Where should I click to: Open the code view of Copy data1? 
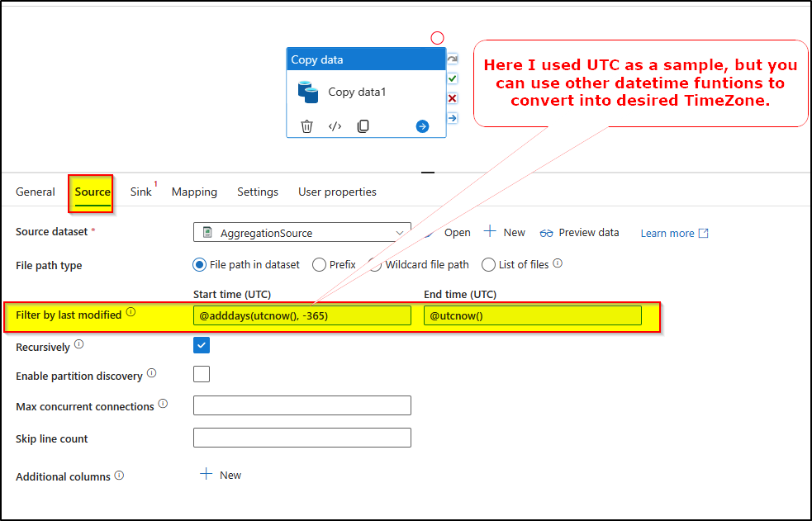tap(335, 126)
